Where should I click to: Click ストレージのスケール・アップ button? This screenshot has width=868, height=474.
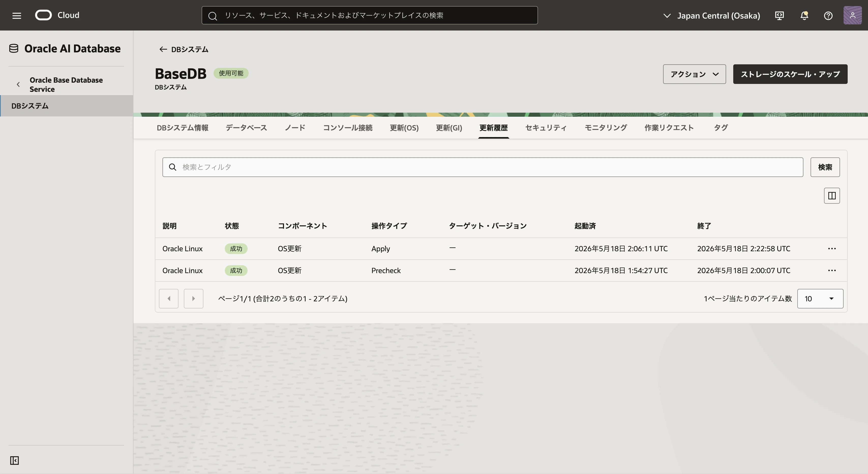tap(790, 74)
